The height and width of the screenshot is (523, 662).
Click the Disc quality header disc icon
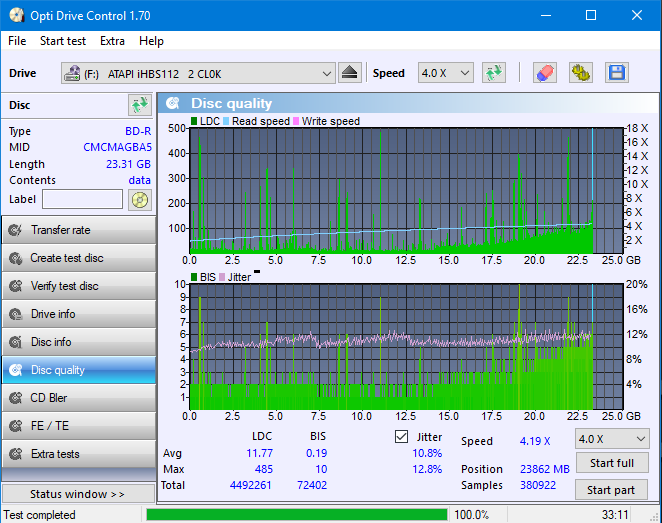click(x=173, y=103)
